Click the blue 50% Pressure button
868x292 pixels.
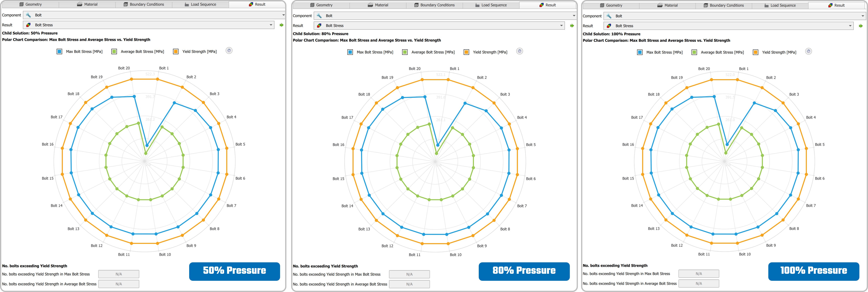point(234,271)
